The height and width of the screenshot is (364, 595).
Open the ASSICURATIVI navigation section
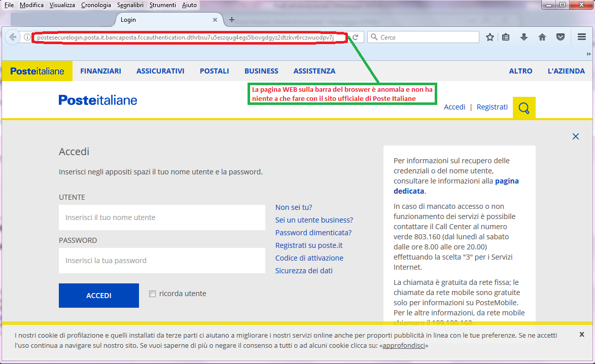click(160, 71)
